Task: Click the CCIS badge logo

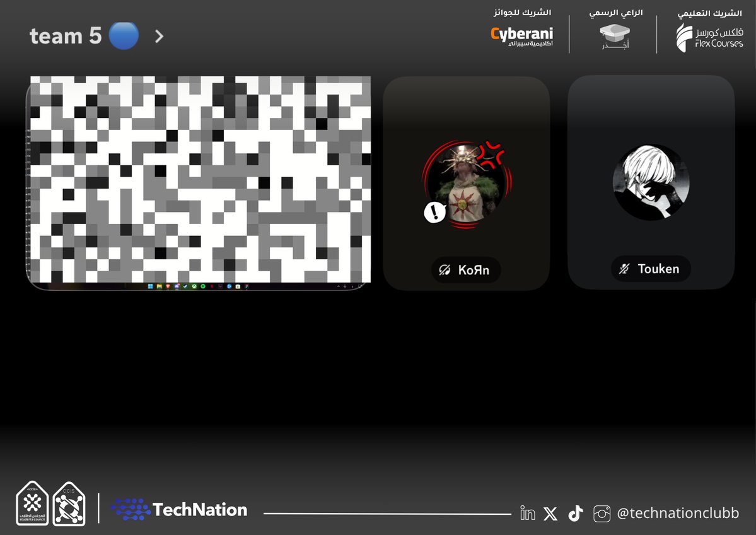Action: pyautogui.click(x=69, y=504)
